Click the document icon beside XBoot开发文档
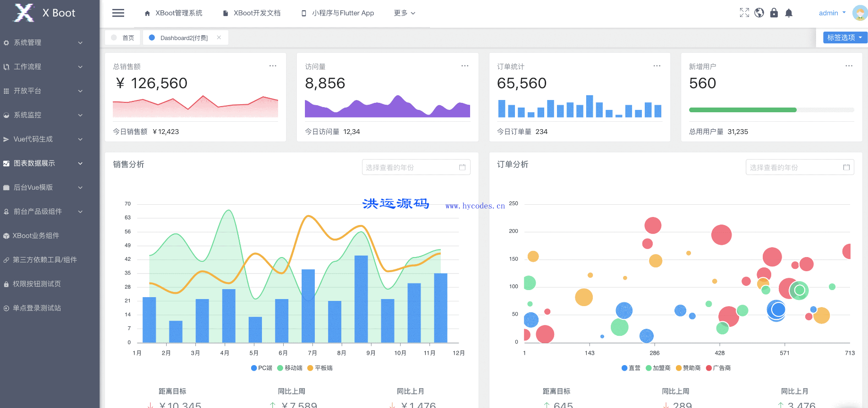This screenshot has height=408, width=868. [x=226, y=13]
